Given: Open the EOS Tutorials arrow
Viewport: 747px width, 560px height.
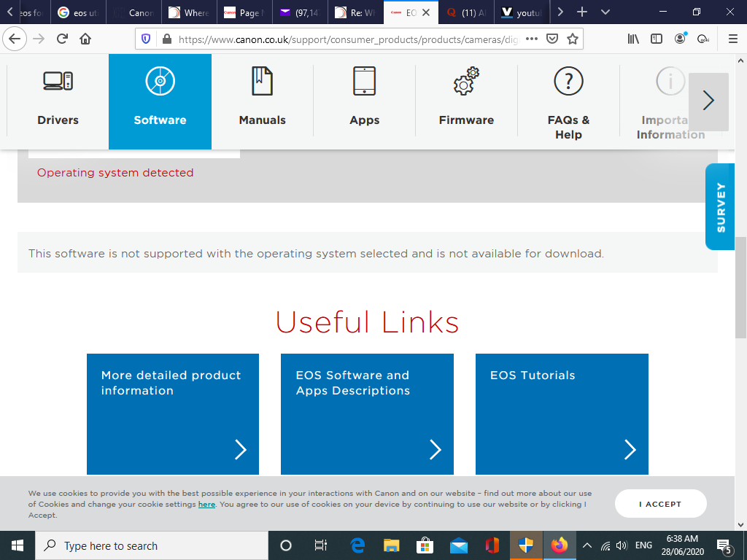Looking at the screenshot, I should pos(630,450).
